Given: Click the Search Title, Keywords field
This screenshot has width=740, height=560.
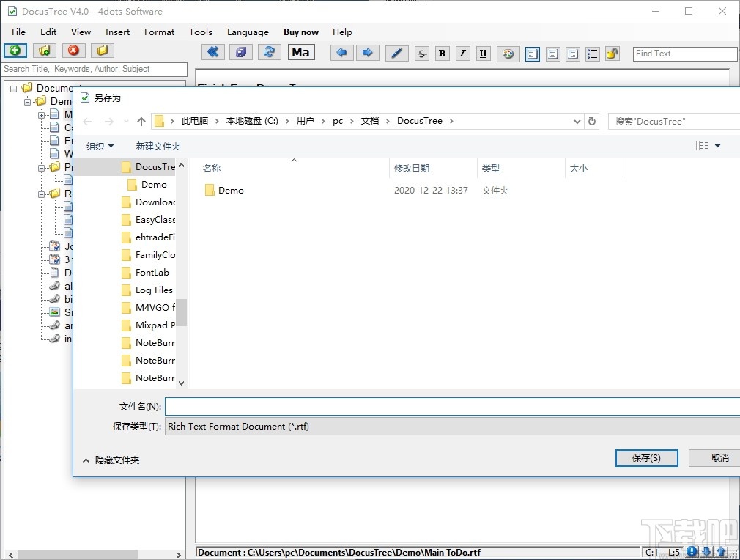Looking at the screenshot, I should (x=95, y=69).
